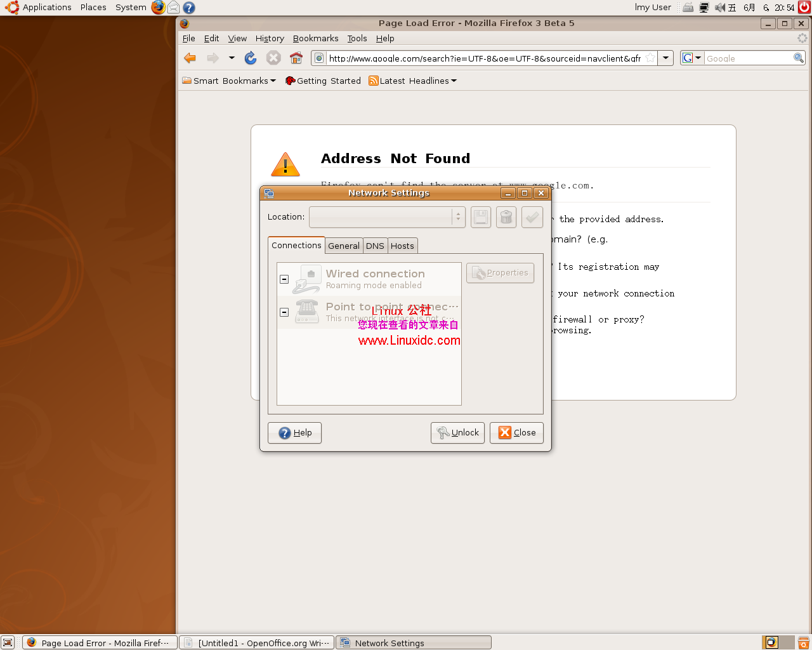
Task: Click the apply checkmark icon in Network Settings
Action: coord(532,216)
